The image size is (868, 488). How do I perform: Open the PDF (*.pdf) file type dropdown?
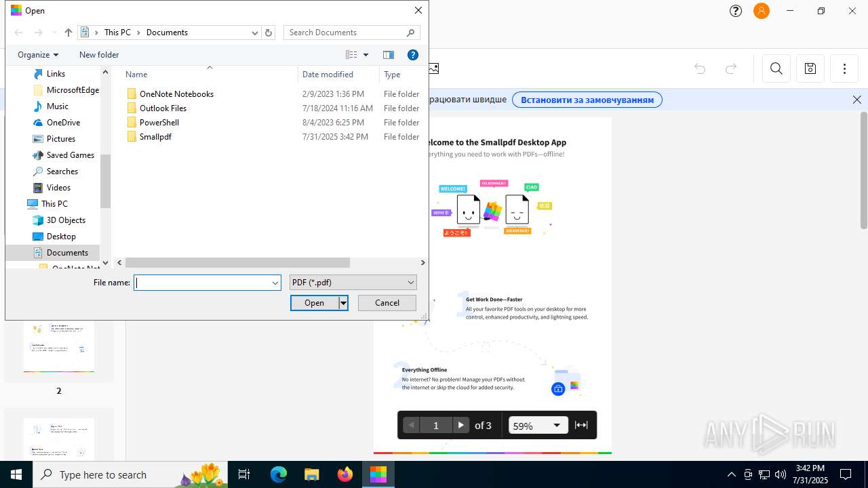pyautogui.click(x=353, y=283)
